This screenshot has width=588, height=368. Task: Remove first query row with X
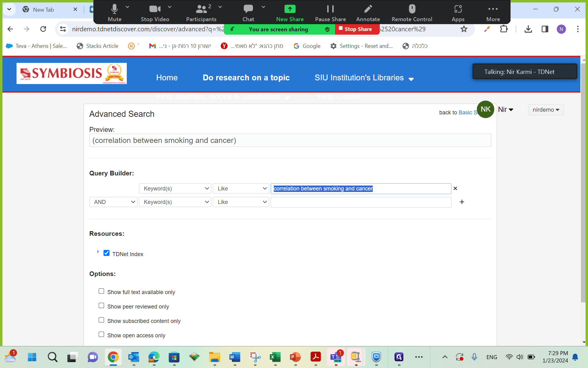pos(455,189)
